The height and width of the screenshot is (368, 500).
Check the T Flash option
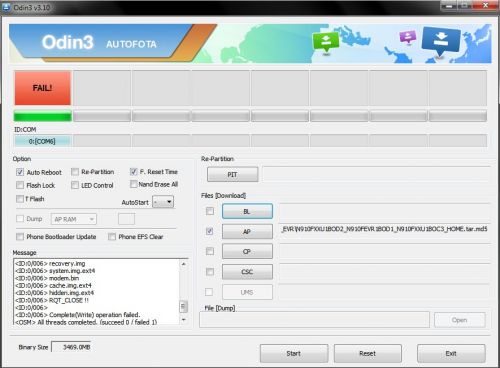(x=20, y=199)
